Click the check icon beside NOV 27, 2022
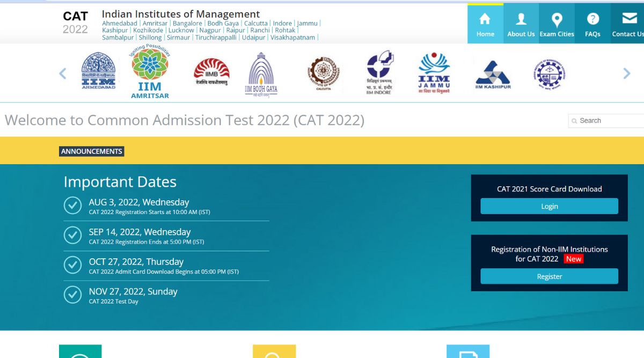The image size is (644, 358). click(x=72, y=295)
